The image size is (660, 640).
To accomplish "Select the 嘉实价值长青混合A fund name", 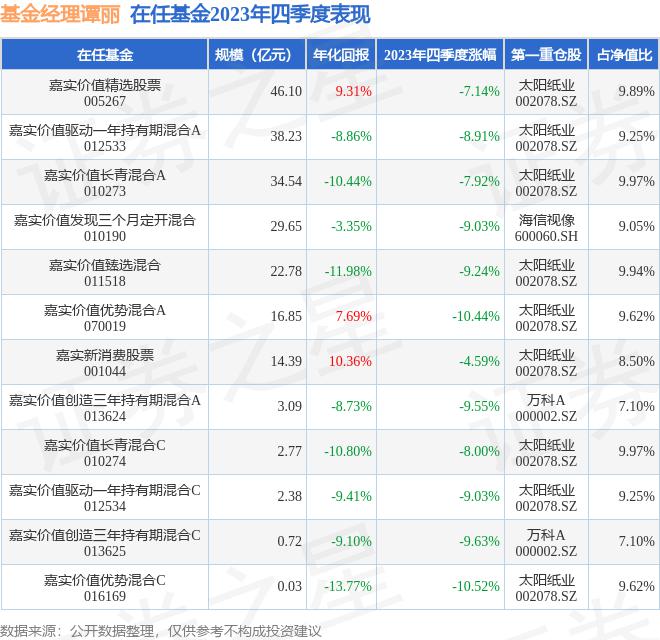I will tap(104, 174).
